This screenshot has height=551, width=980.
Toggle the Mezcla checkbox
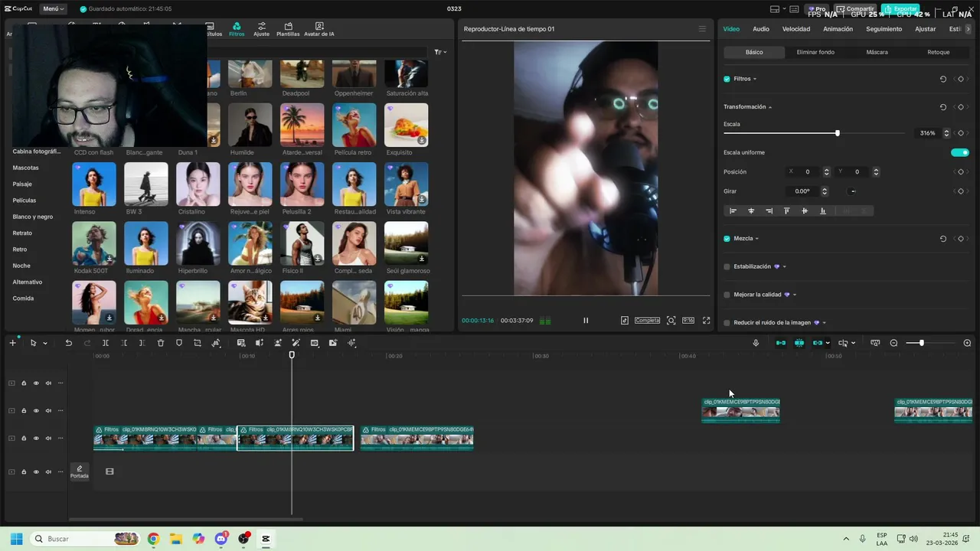click(727, 239)
